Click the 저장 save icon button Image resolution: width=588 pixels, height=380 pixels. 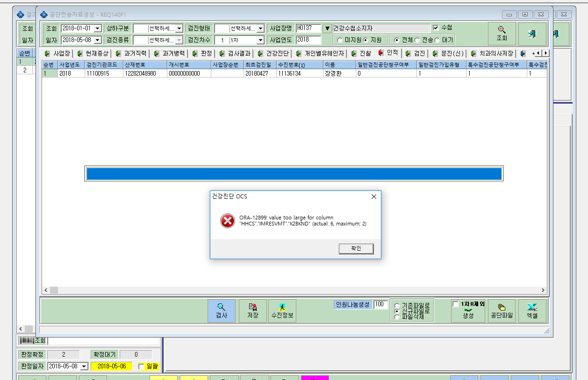(253, 311)
